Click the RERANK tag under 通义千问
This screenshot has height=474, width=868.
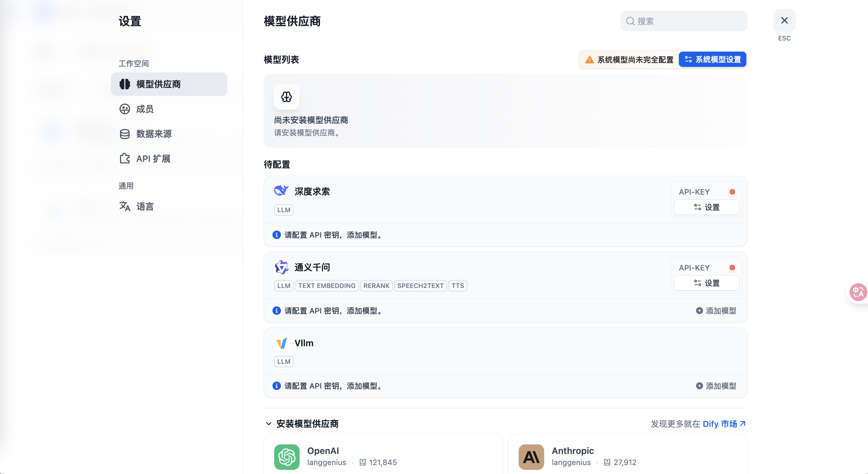376,285
